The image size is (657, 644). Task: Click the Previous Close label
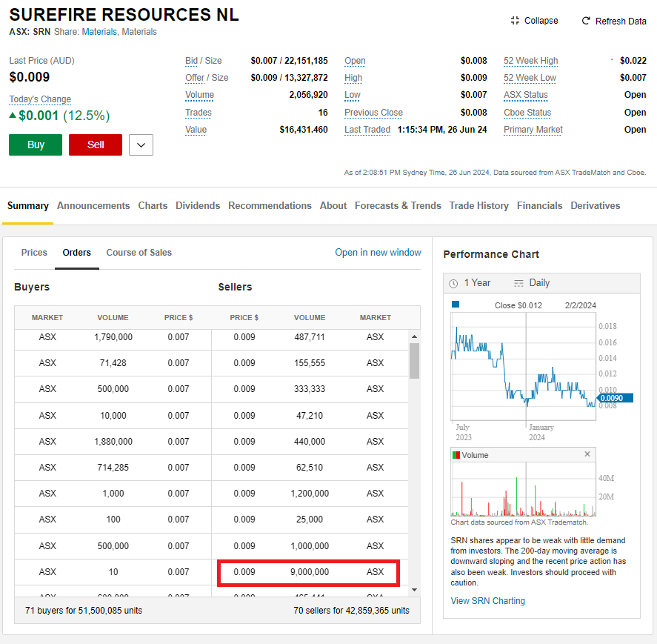click(374, 113)
